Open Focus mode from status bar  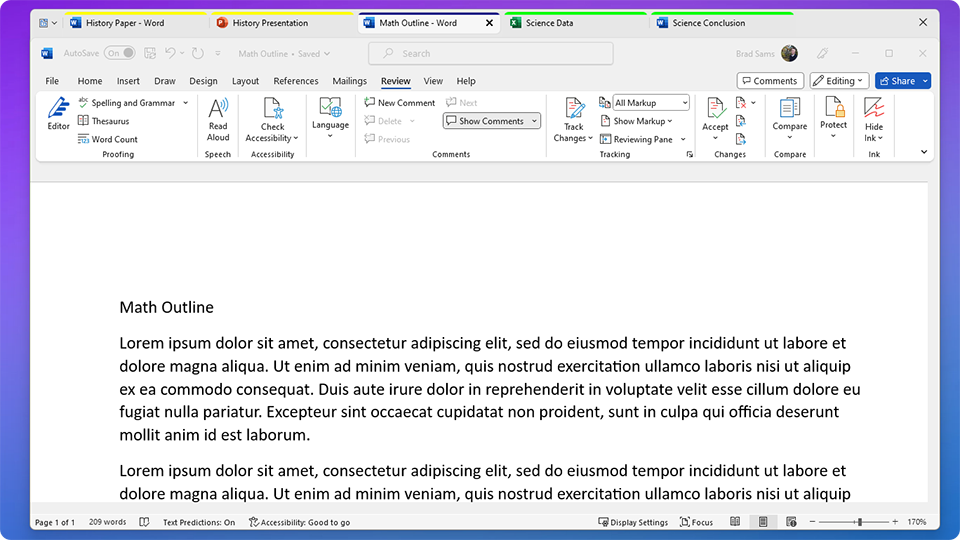[x=696, y=522]
